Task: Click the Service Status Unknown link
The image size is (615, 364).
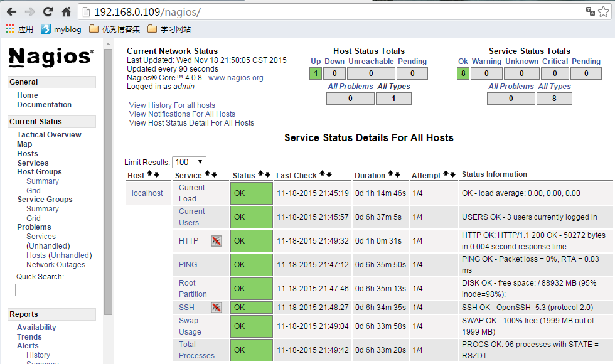Action: tap(521, 62)
